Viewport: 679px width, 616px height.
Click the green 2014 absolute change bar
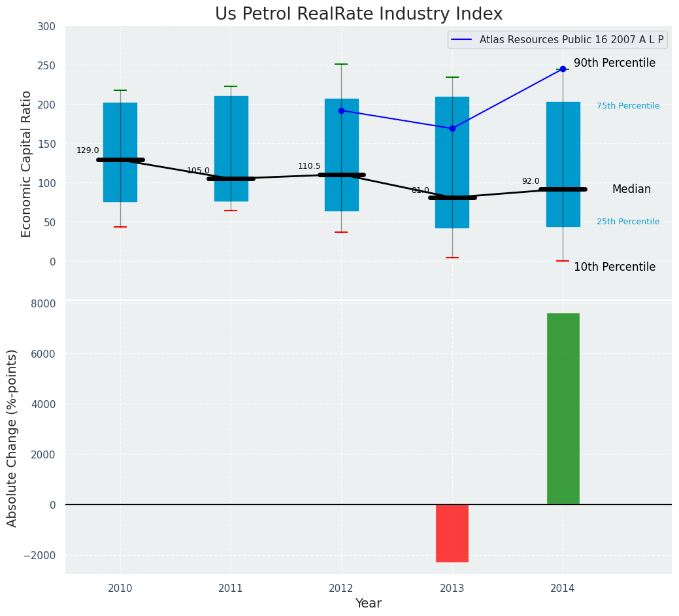(563, 409)
